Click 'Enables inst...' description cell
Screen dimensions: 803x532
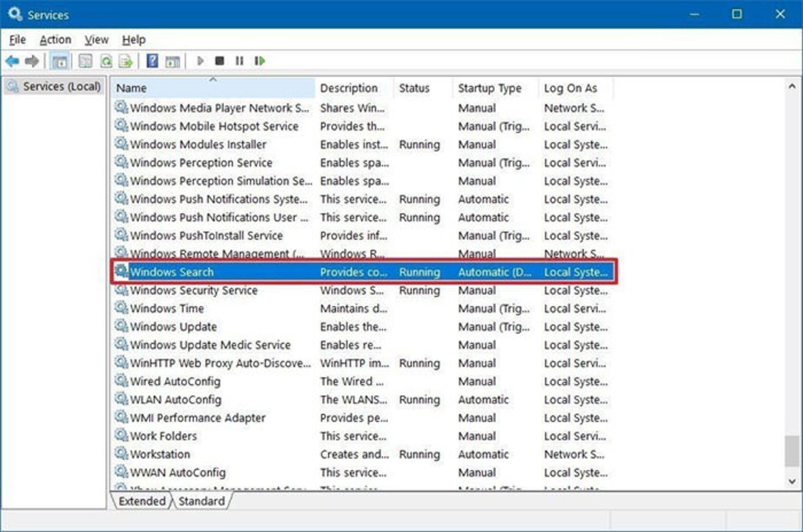[x=354, y=145]
